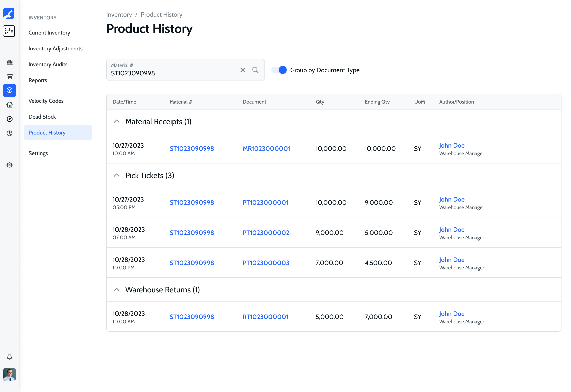
Task: Select the inventory cube sidebar icon
Action: 10,90
